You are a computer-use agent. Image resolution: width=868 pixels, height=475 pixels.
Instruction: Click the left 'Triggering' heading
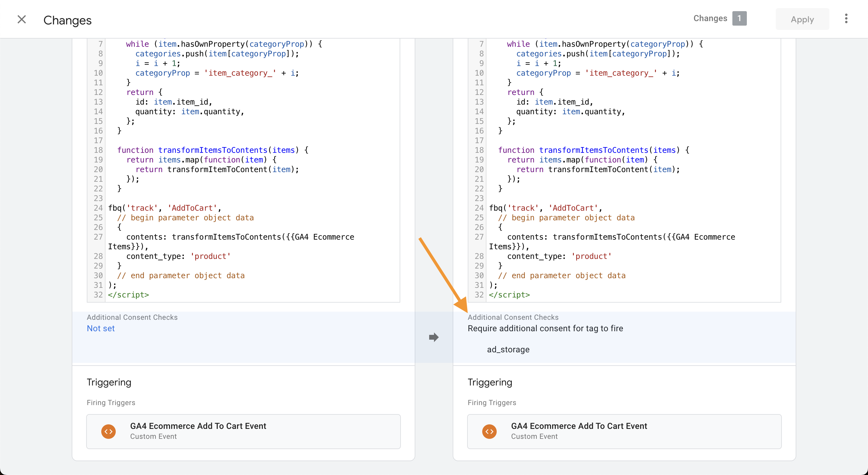click(x=109, y=382)
